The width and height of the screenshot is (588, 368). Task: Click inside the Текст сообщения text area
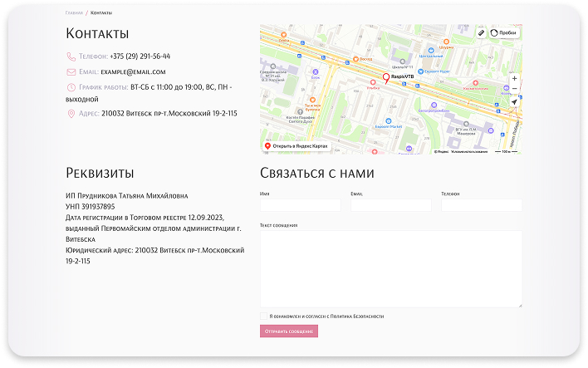pos(390,269)
